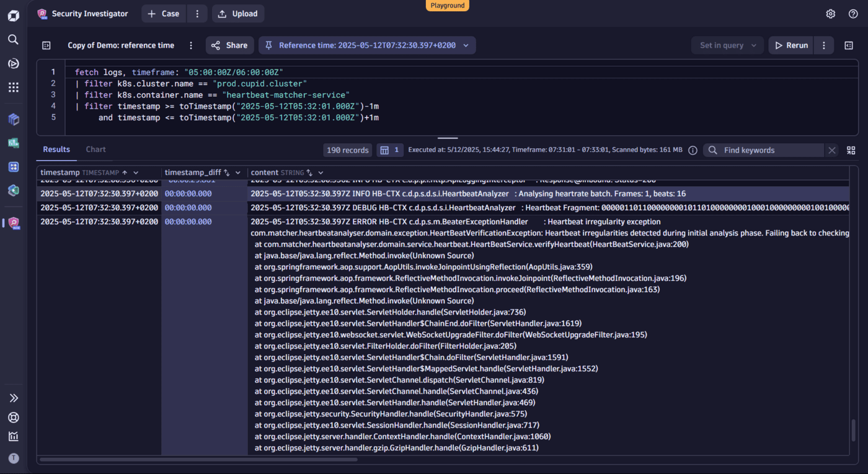
Task: Open the grid view toggle beside keyword search
Action: tap(851, 150)
